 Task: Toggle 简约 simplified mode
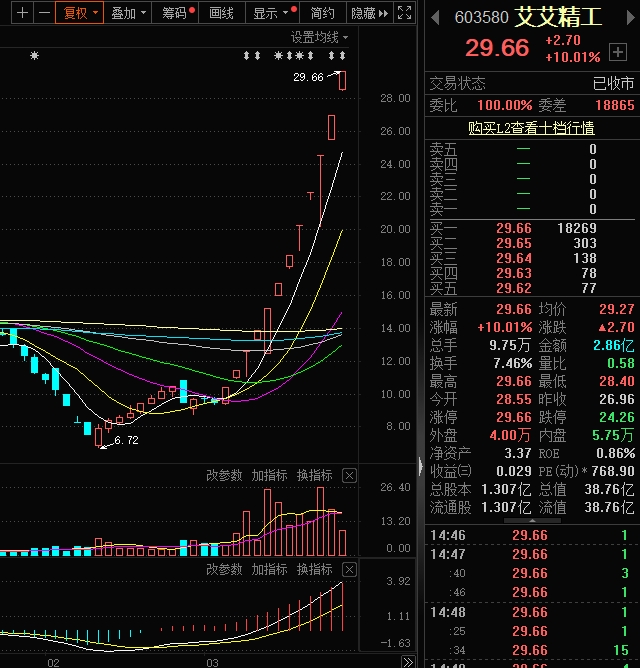(x=322, y=13)
